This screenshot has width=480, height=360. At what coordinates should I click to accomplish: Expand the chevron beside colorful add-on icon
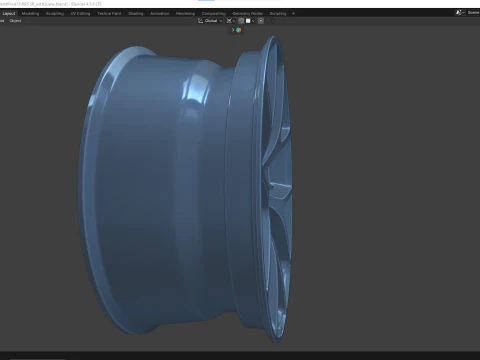(x=233, y=30)
